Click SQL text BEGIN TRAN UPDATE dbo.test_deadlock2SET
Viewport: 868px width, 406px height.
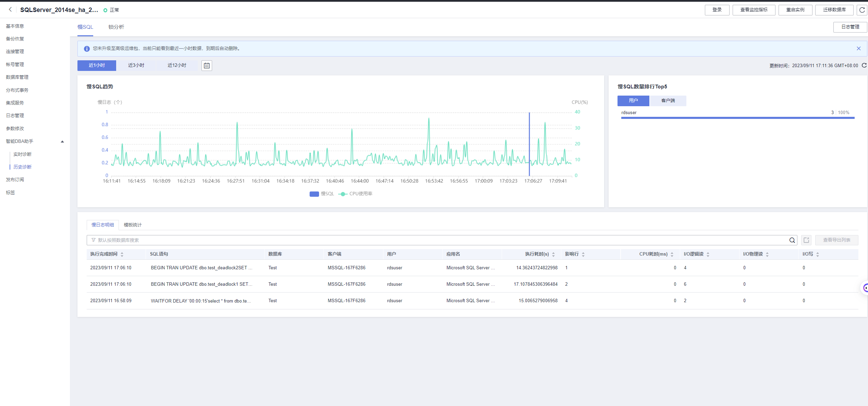point(201,268)
